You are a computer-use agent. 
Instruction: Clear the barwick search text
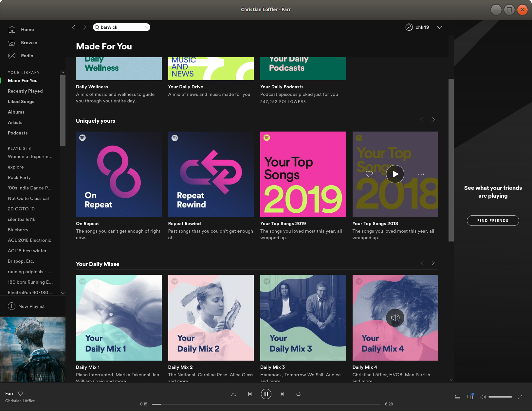click(146, 27)
